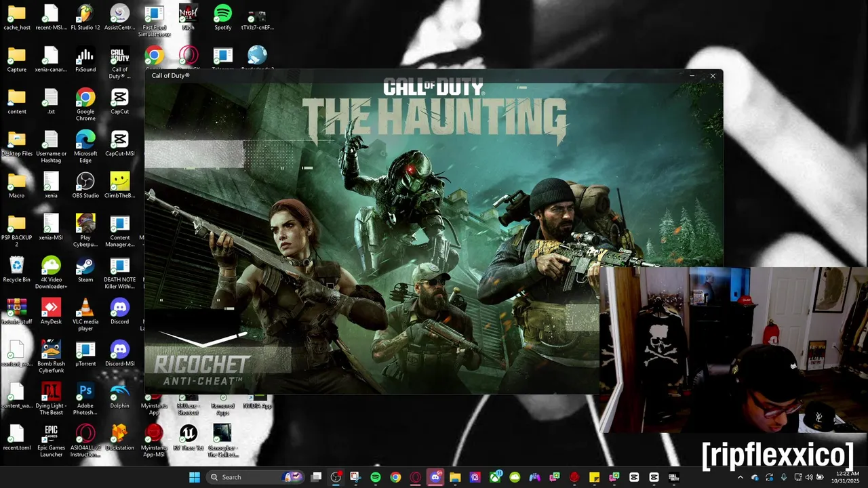
Task: Open the Epic Games Launcher shortcut
Action: tap(51, 442)
